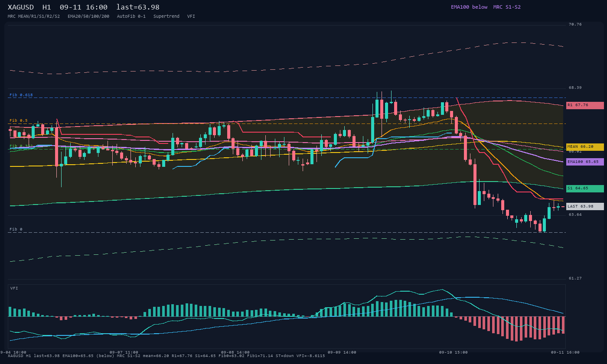Click the 68.39 price axis label
Viewport: 607px width, 364px height.
pyautogui.click(x=575, y=88)
